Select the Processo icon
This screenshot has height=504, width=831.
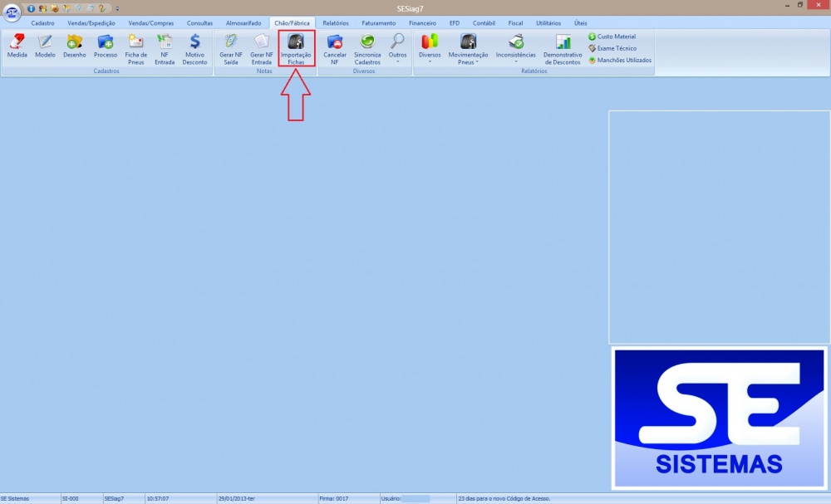[x=106, y=46]
